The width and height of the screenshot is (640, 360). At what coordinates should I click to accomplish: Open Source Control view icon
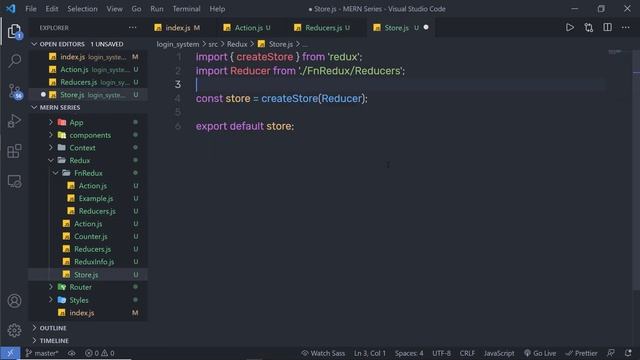point(15,91)
